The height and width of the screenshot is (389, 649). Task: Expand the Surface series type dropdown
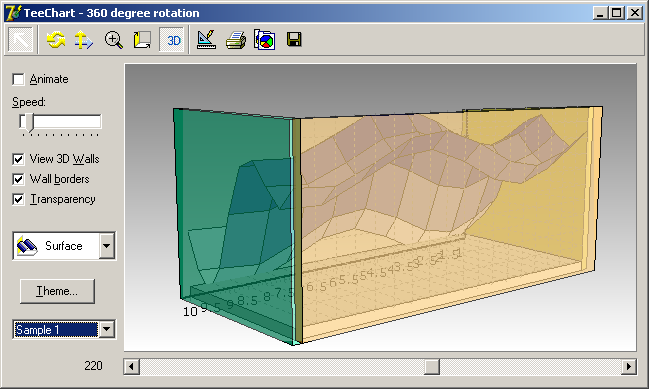pos(107,246)
